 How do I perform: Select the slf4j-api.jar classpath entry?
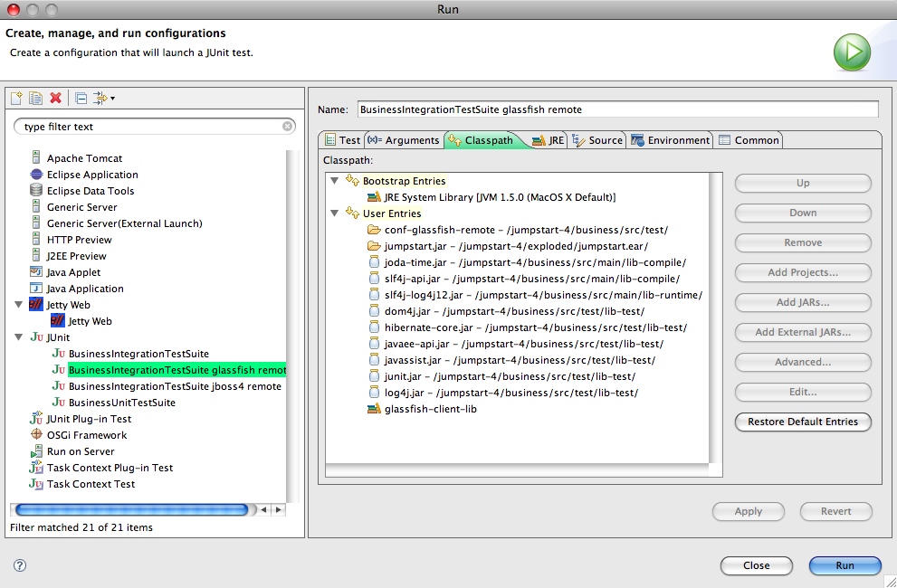[x=523, y=279]
